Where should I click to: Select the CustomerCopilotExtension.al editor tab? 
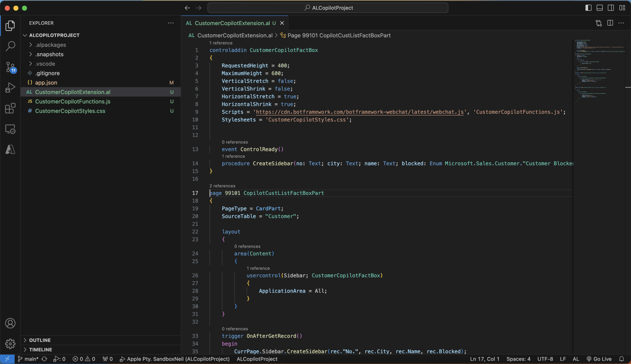tap(232, 23)
